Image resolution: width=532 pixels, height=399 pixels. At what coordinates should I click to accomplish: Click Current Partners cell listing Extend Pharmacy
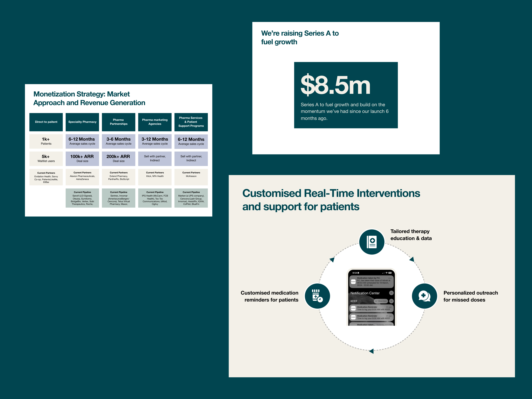[119, 177]
